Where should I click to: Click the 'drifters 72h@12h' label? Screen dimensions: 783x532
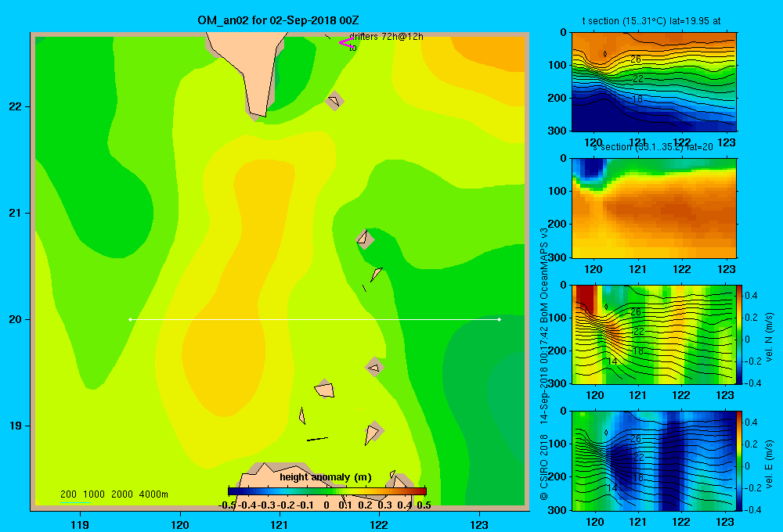click(386, 37)
